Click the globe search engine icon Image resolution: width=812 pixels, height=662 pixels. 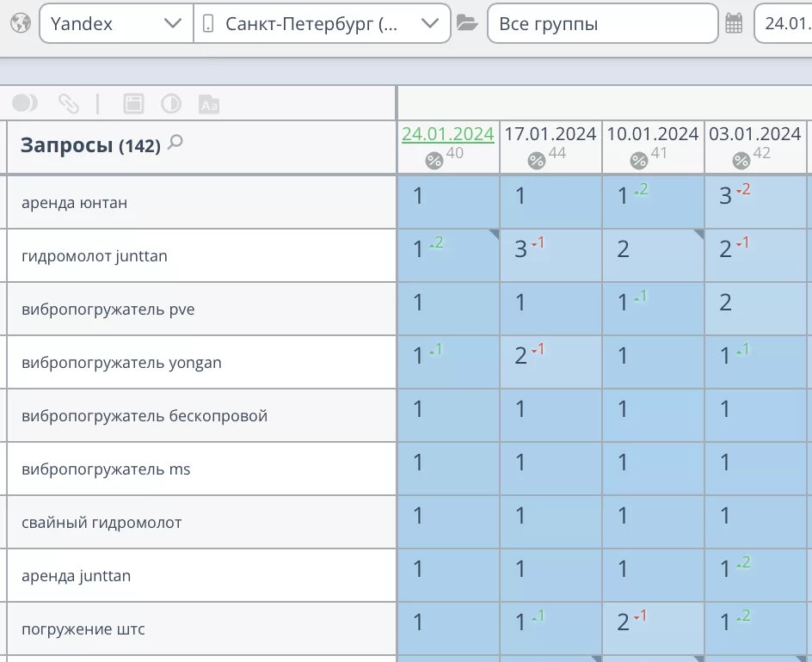click(x=21, y=23)
